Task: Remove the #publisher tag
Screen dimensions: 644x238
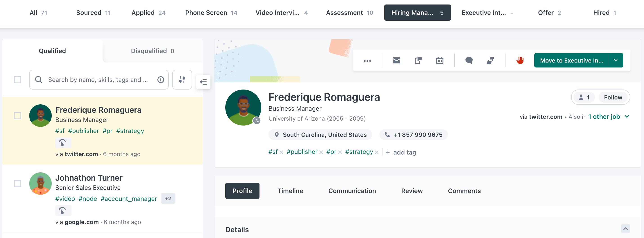Action: tap(321, 152)
